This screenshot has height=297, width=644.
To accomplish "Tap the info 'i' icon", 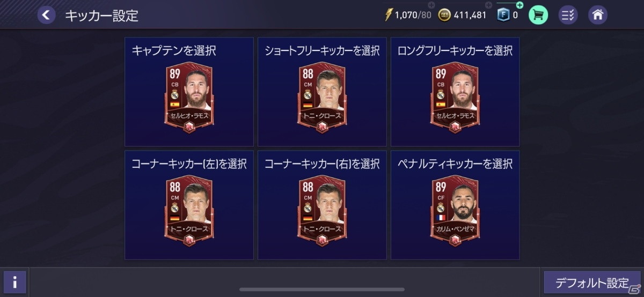I will [15, 282].
